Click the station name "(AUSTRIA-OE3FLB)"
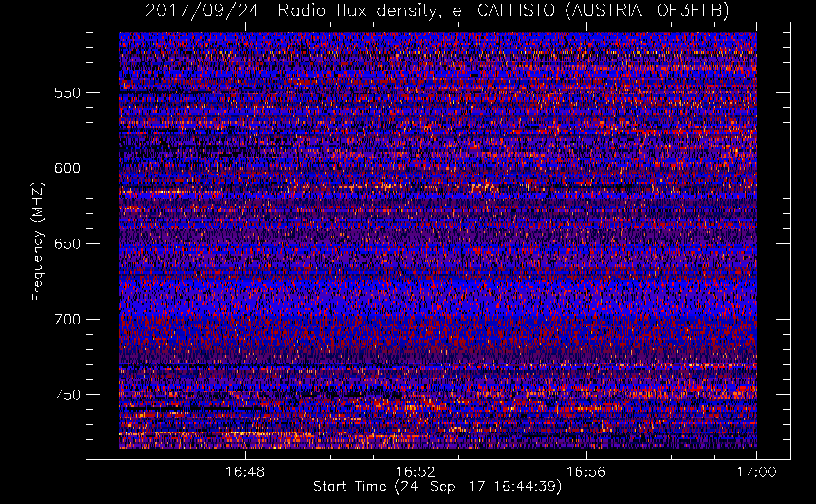Screen dimensions: 816x504 [648, 10]
